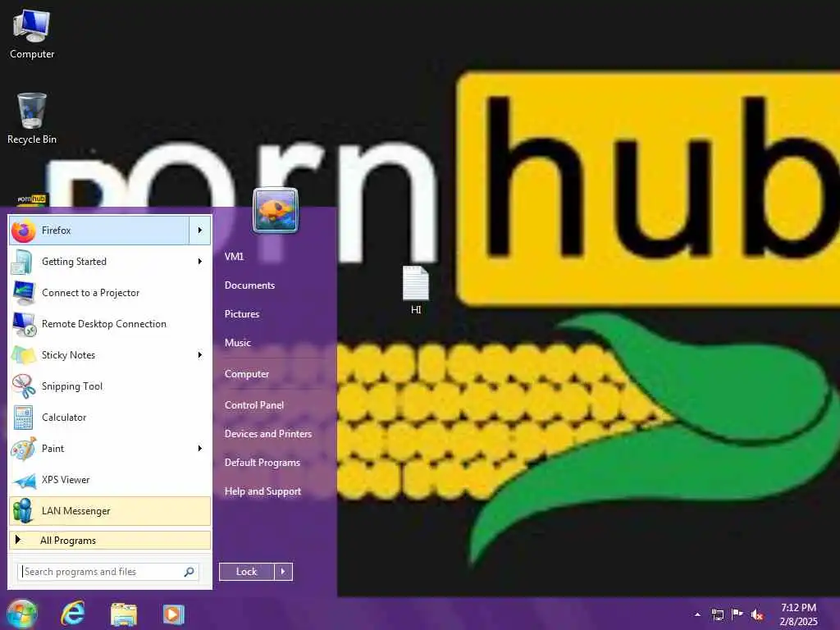The width and height of the screenshot is (840, 630).
Task: Select XPS Viewer label
Action: click(66, 479)
